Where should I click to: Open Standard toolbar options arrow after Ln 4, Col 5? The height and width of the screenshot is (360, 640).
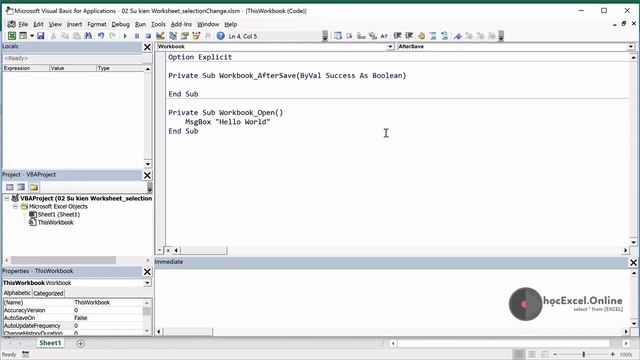pyautogui.click(x=325, y=36)
